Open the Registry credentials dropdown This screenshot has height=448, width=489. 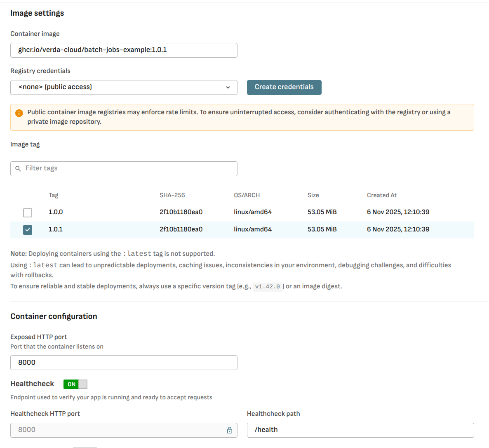tap(124, 87)
